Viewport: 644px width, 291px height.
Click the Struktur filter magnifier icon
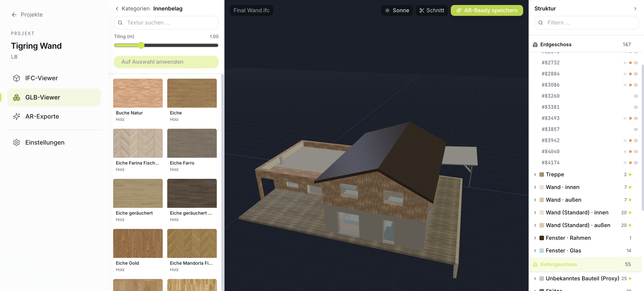[x=541, y=23]
